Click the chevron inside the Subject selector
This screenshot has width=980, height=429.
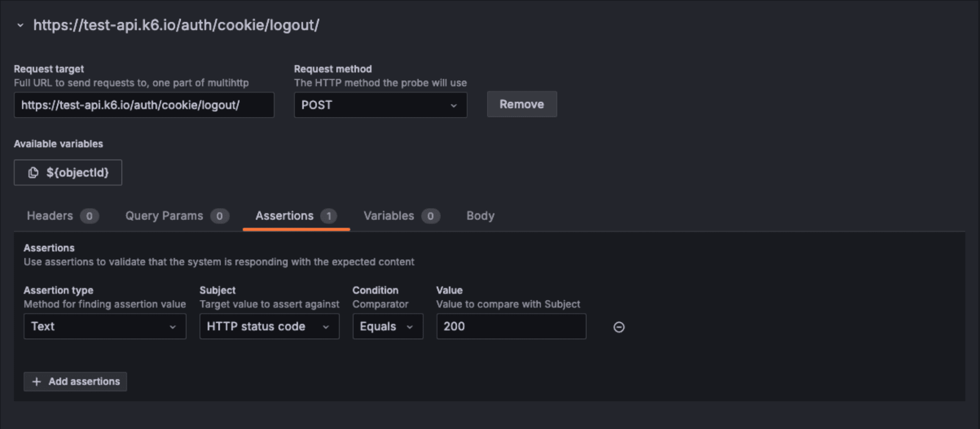[326, 326]
